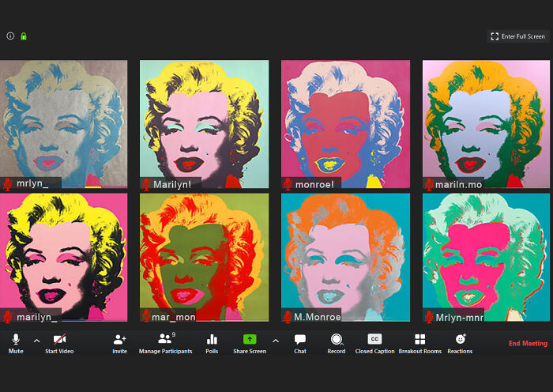553x392 pixels.
Task: Select the Marilyn! participant video tile
Action: tap(204, 124)
